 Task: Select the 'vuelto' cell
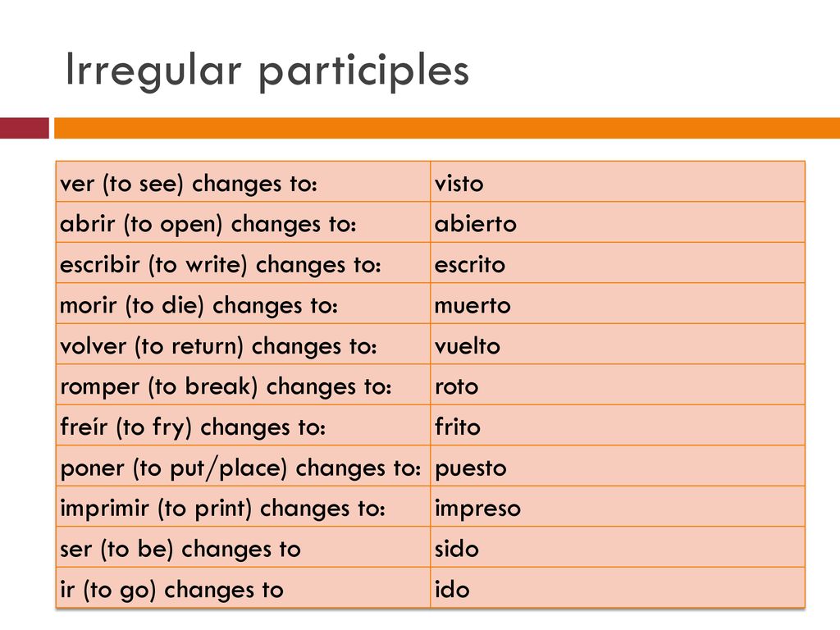pos(618,344)
